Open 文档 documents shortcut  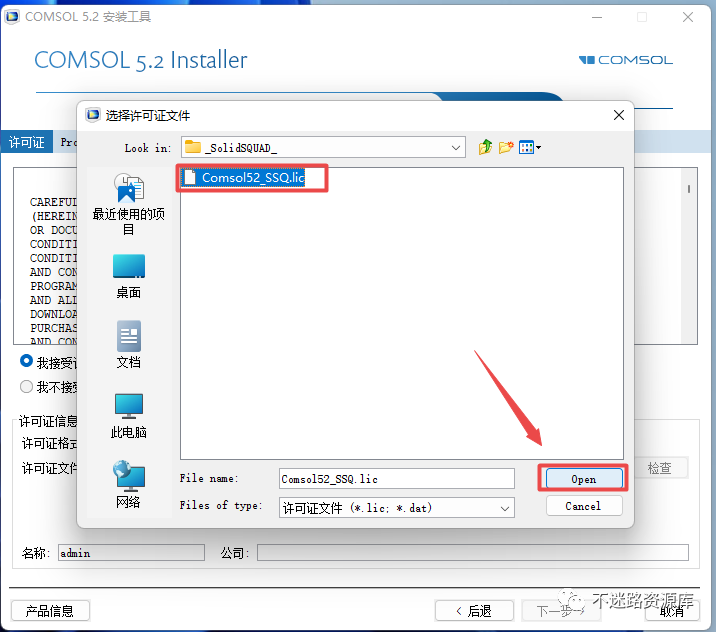129,345
